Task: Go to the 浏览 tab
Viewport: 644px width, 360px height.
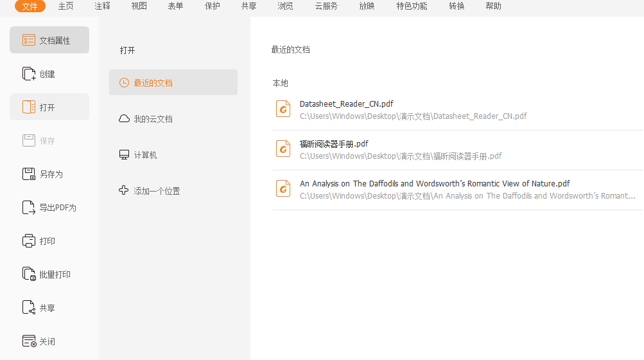Action: pos(286,6)
